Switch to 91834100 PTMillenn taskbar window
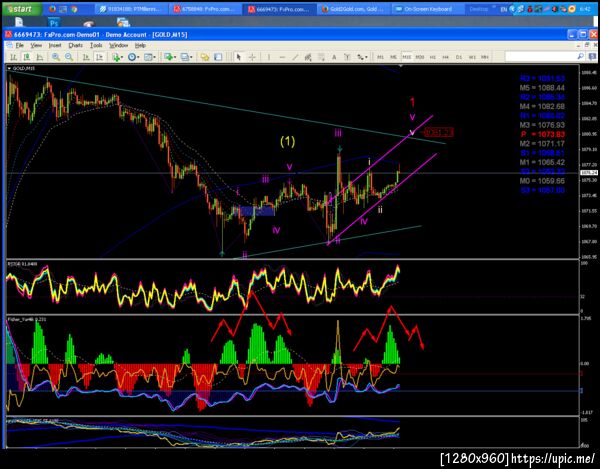This screenshot has width=600, height=469. tap(131, 9)
